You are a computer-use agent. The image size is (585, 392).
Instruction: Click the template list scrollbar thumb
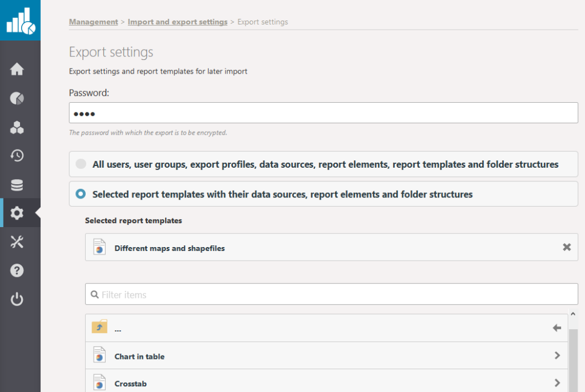click(573, 360)
